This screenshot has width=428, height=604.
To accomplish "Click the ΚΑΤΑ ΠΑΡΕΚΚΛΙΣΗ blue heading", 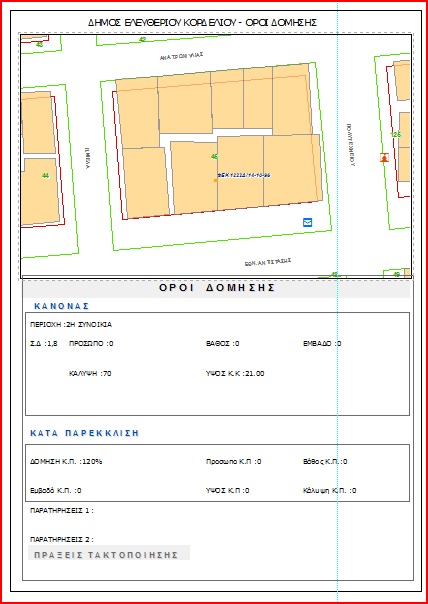I will (84, 433).
